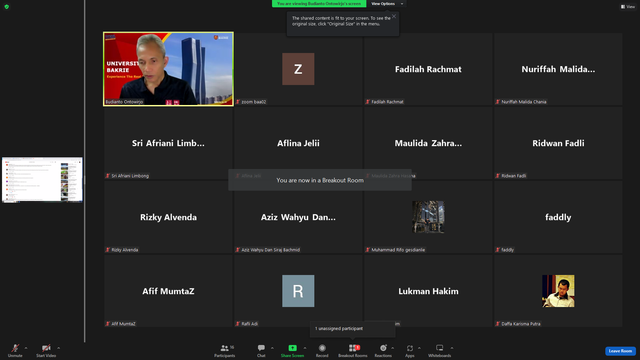Click muted mic icon beside Daffa Karisma Putra label
The height and width of the screenshot is (360, 640).
click(x=498, y=324)
